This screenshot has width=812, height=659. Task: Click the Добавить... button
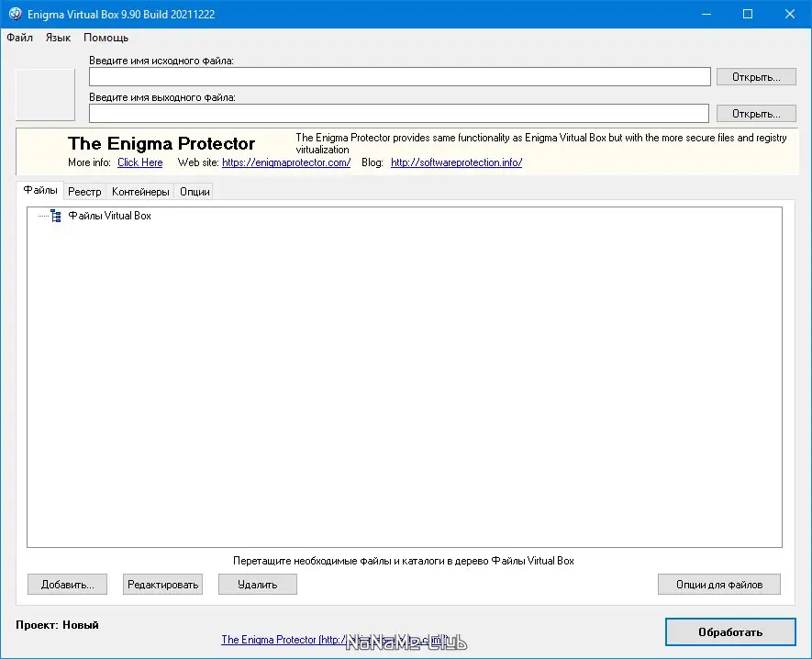[x=67, y=585]
